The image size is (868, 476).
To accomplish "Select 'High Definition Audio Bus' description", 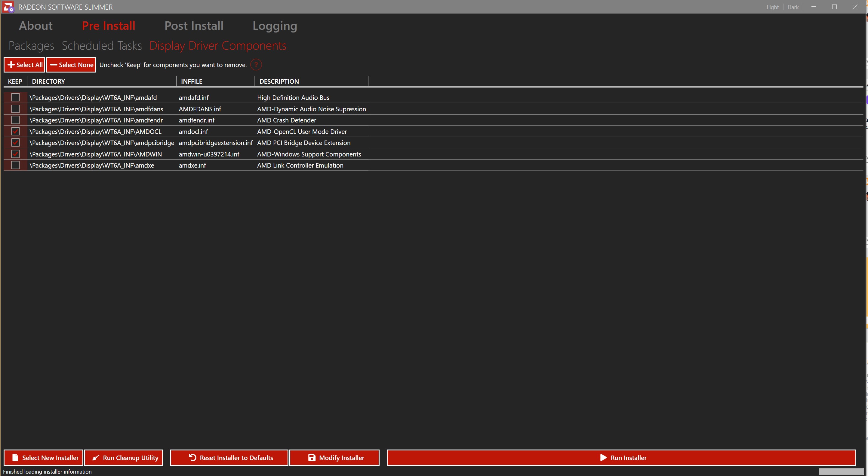I will pyautogui.click(x=293, y=97).
